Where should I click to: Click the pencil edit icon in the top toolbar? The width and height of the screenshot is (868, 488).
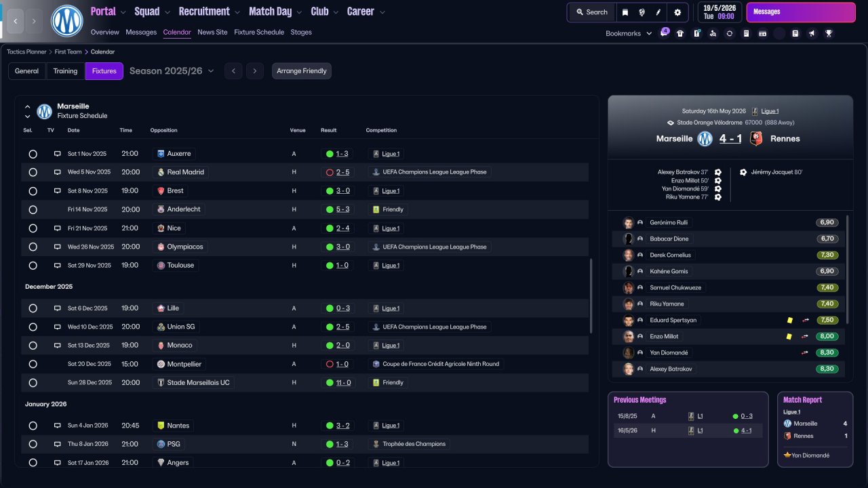[658, 12]
